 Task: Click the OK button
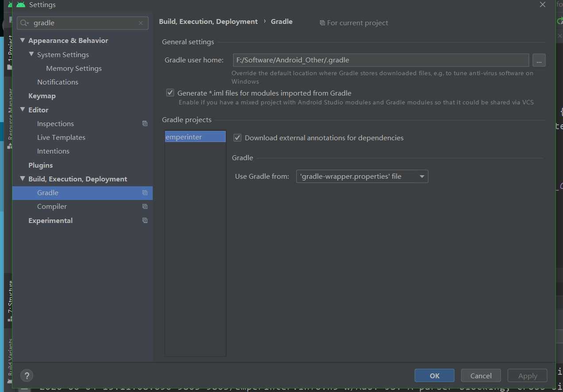point(435,376)
